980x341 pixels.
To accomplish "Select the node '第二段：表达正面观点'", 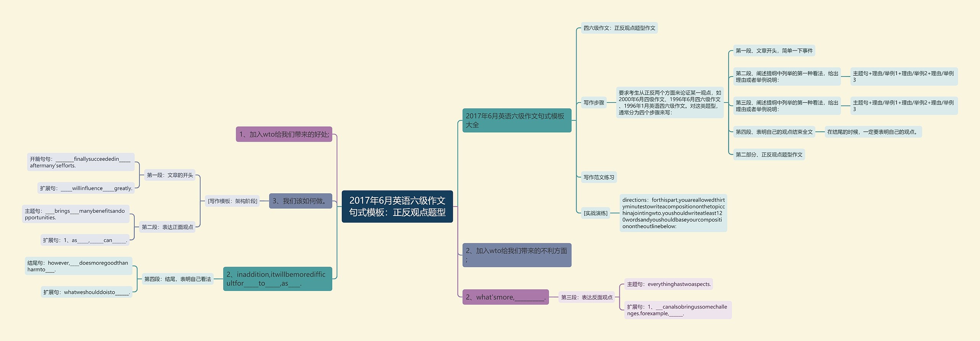I will tap(167, 227).
